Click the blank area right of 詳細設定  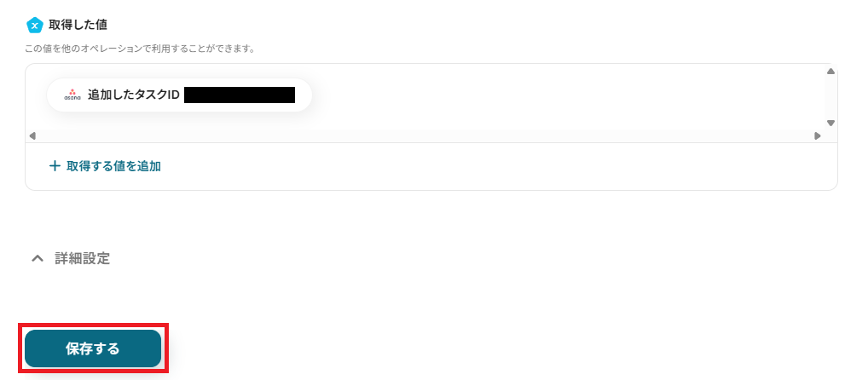pos(426,258)
